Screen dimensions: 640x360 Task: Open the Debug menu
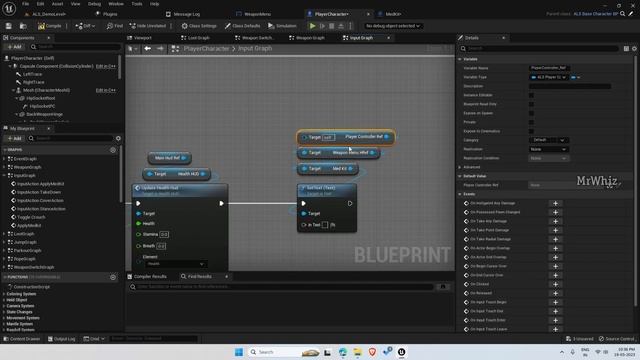[94, 4]
